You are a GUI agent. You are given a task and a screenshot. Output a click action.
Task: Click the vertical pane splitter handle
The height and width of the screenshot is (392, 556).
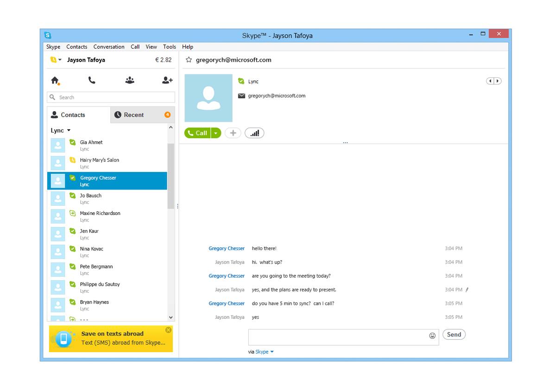[x=177, y=206]
